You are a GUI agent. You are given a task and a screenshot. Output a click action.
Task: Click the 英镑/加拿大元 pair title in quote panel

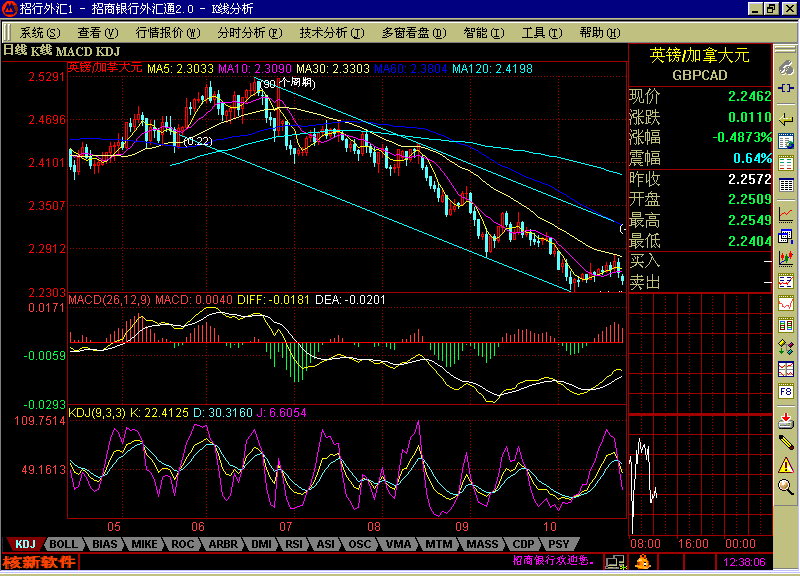[699, 55]
